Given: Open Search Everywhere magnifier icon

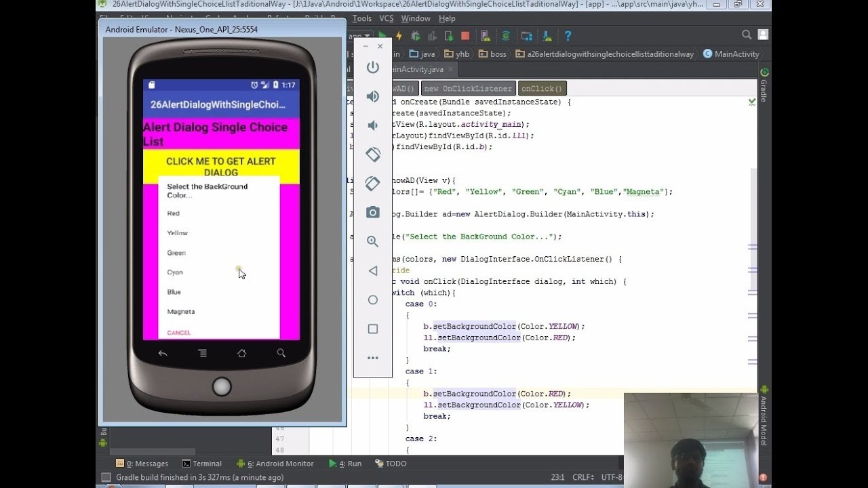Looking at the screenshot, I should coord(747,35).
